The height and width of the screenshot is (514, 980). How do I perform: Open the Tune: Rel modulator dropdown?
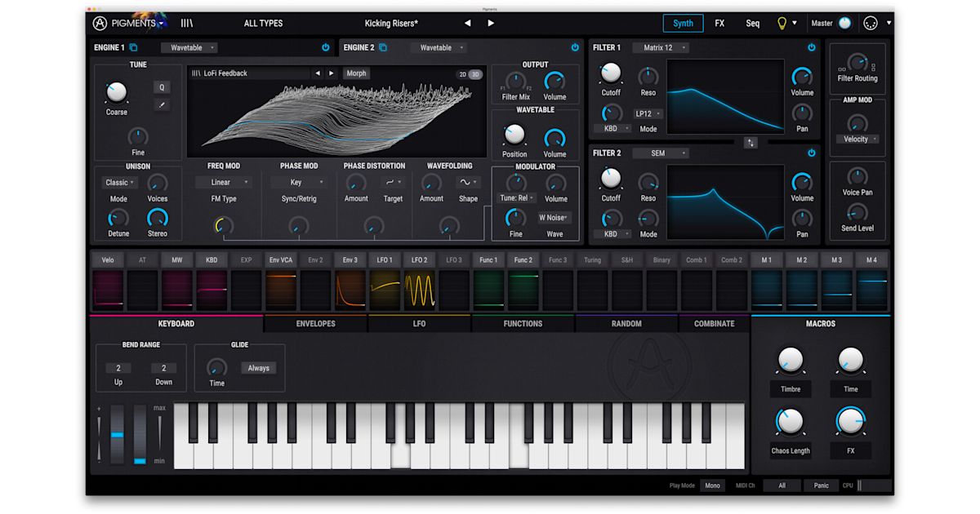pyautogui.click(x=516, y=197)
